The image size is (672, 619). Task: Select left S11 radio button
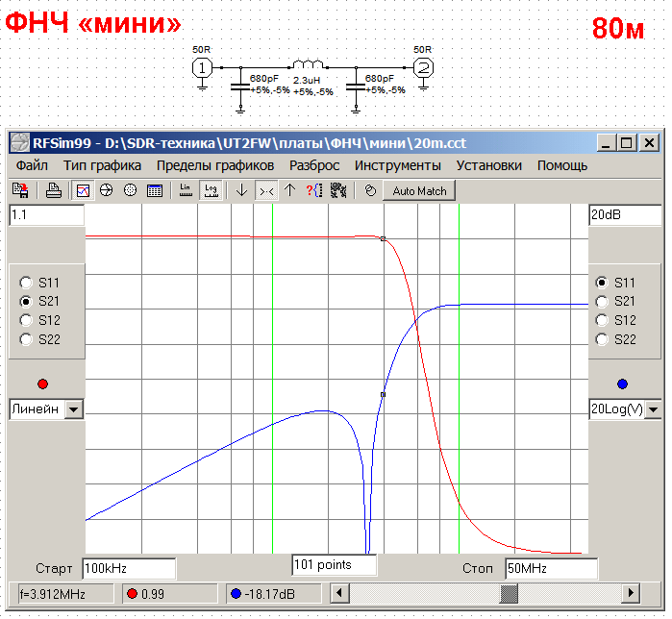coord(26,283)
